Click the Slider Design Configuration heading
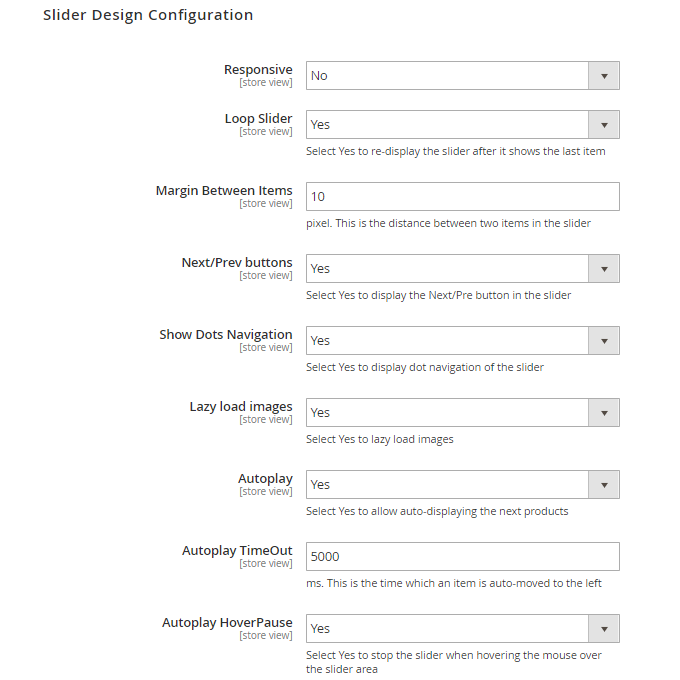This screenshot has height=680, width=680. (148, 16)
